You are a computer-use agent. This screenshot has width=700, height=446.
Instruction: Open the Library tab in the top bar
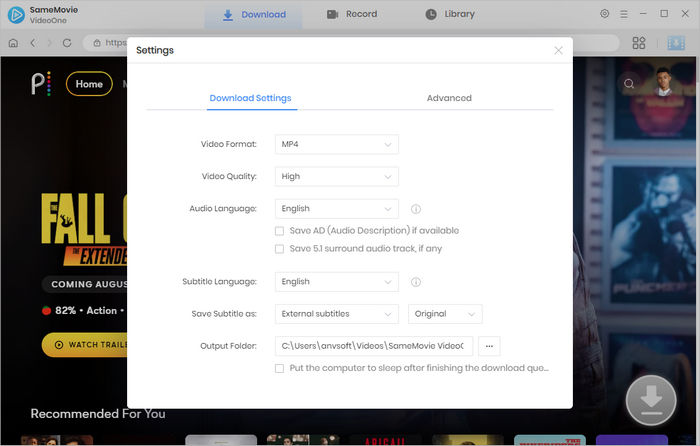pos(450,14)
